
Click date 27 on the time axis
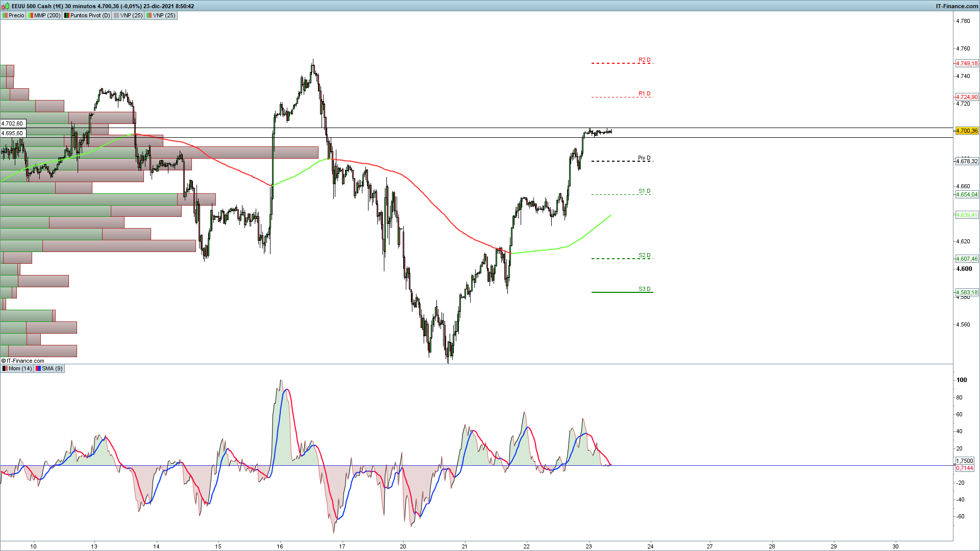[710, 546]
